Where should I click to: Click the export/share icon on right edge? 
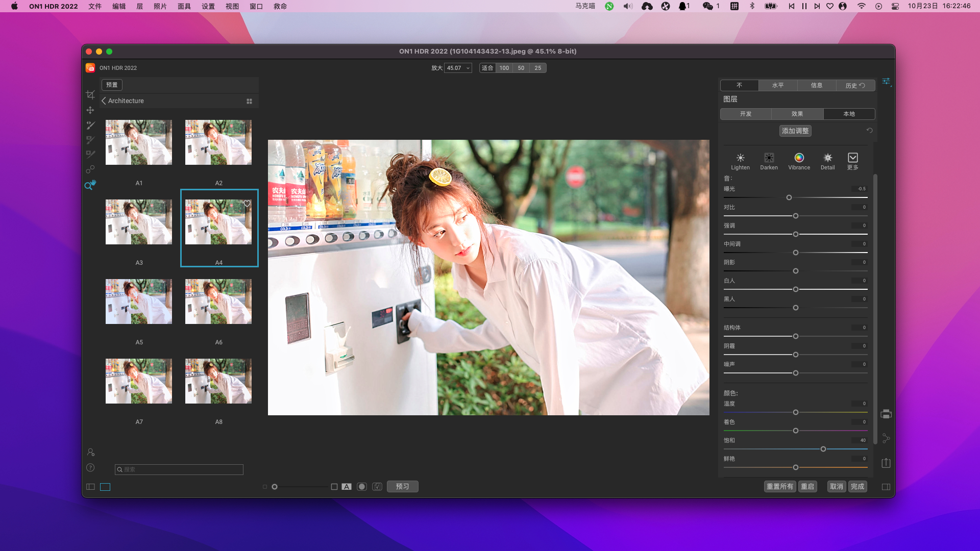[x=886, y=463]
